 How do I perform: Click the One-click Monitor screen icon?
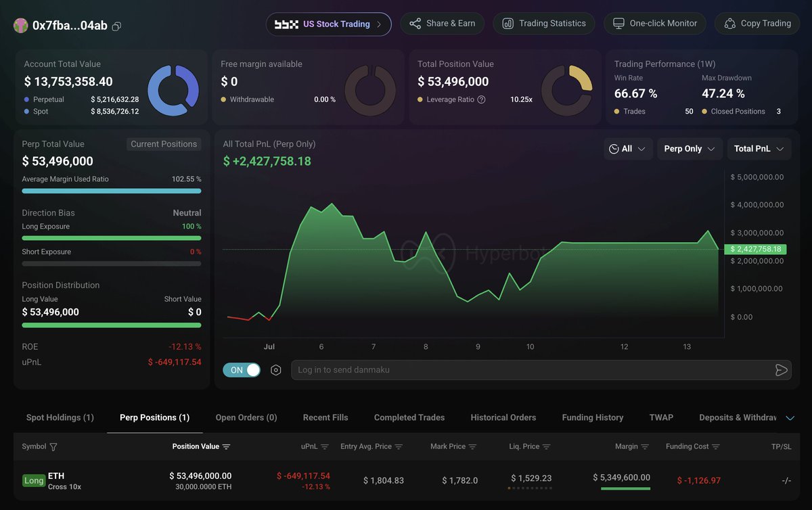point(618,24)
